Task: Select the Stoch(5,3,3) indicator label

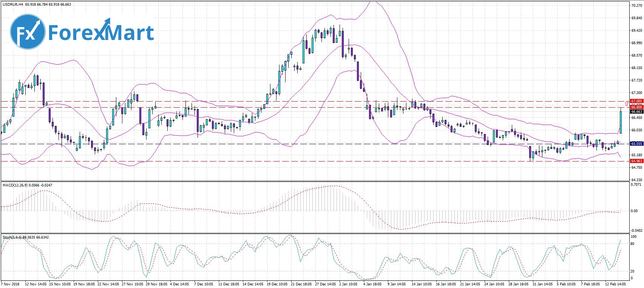Action: pyautogui.click(x=12, y=237)
